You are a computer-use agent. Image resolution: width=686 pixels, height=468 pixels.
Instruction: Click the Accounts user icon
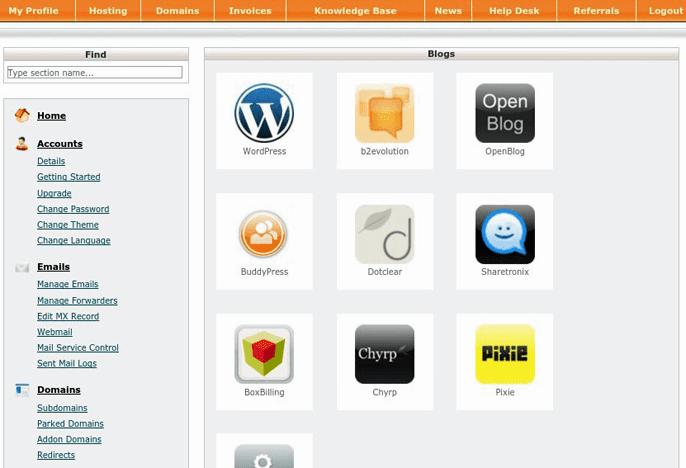(x=21, y=143)
